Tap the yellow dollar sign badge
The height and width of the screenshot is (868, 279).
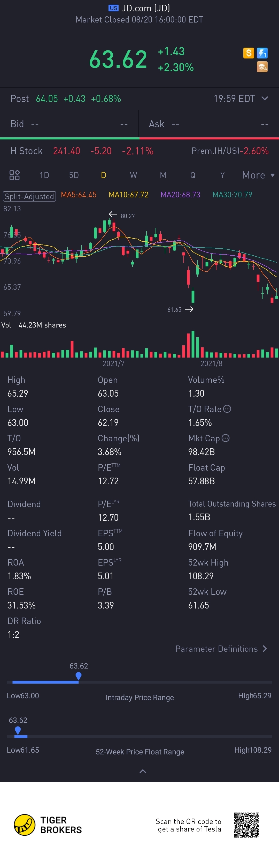pos(248,53)
